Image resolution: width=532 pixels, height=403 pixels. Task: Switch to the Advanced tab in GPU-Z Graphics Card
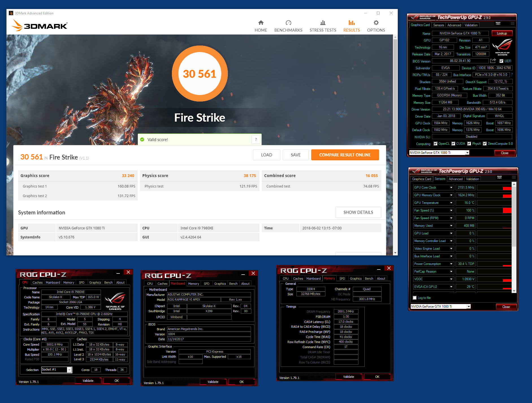point(454,25)
